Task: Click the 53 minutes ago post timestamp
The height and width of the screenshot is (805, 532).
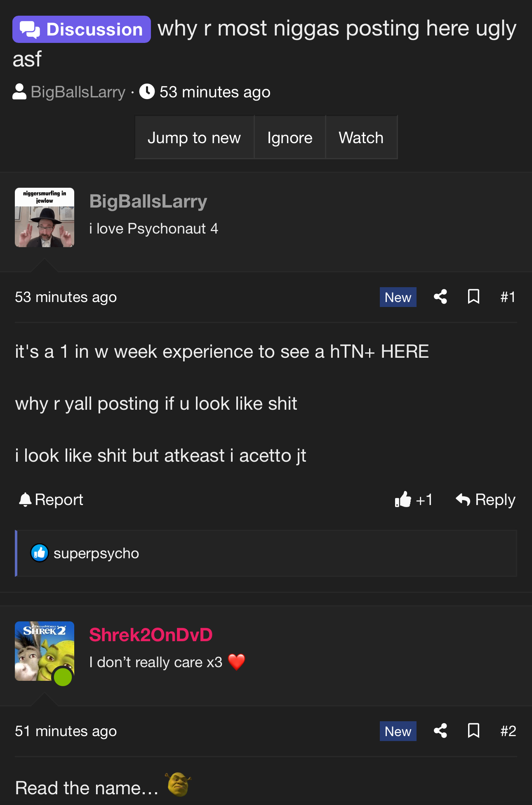Action: (66, 297)
